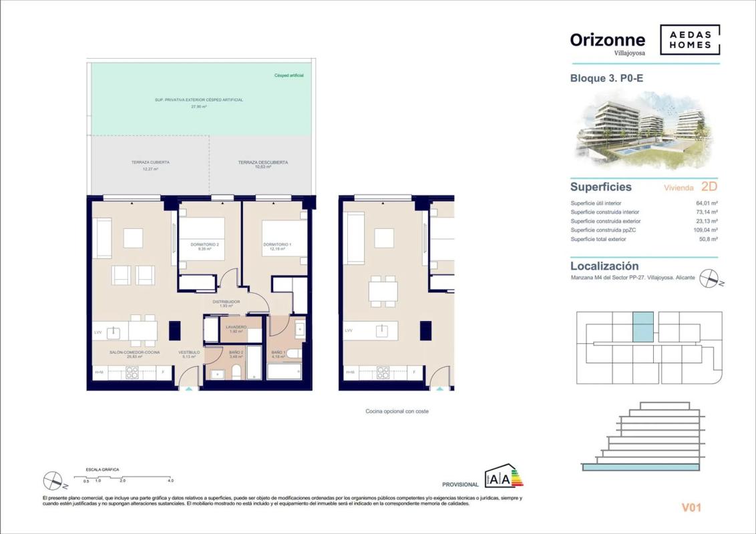Screen dimensions: 756x534
Task: Click the 'Superficie construida interior' row label
Action: coord(604,212)
